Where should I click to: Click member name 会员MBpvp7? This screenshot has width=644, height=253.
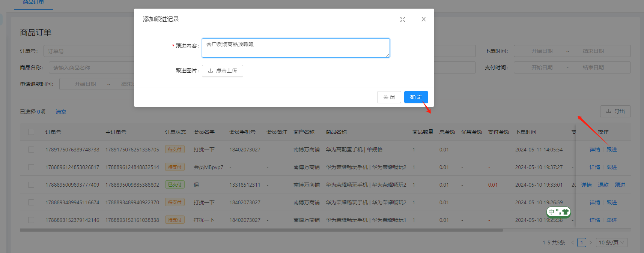point(208,167)
